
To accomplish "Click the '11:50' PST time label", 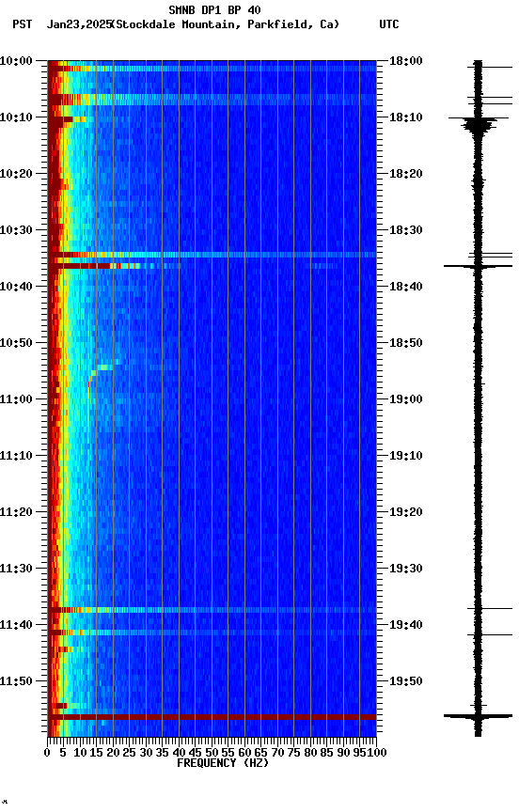I will (16, 681).
